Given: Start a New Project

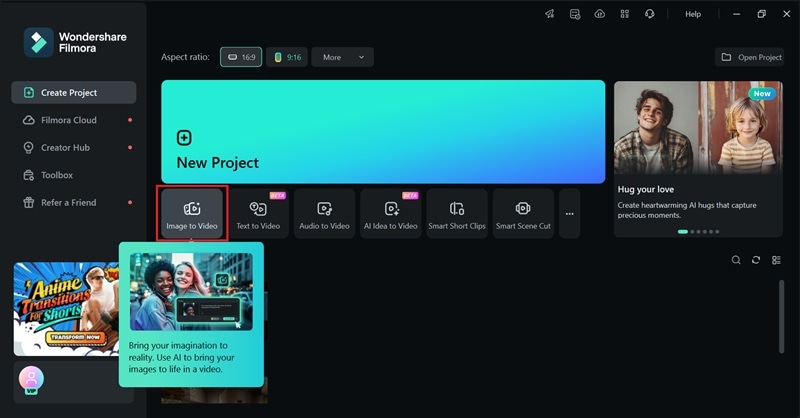Looking at the screenshot, I should pos(383,132).
